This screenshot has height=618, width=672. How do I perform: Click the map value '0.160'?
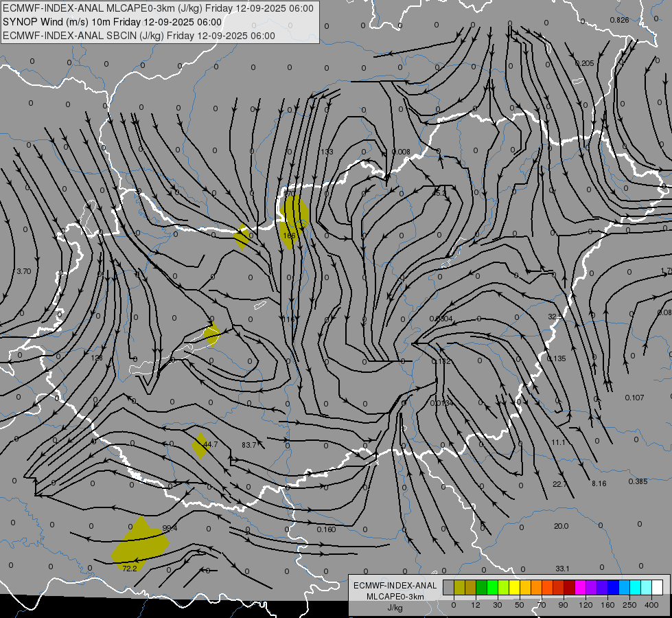pyautogui.click(x=327, y=529)
